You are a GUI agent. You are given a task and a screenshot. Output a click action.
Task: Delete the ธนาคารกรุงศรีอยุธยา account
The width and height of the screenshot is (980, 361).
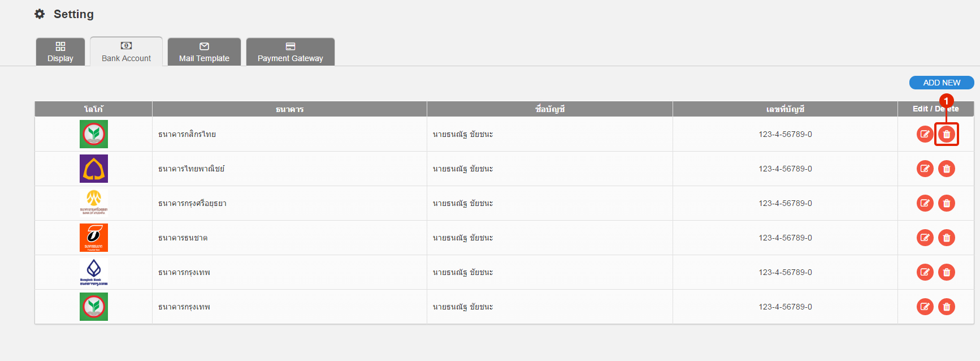[x=947, y=203]
